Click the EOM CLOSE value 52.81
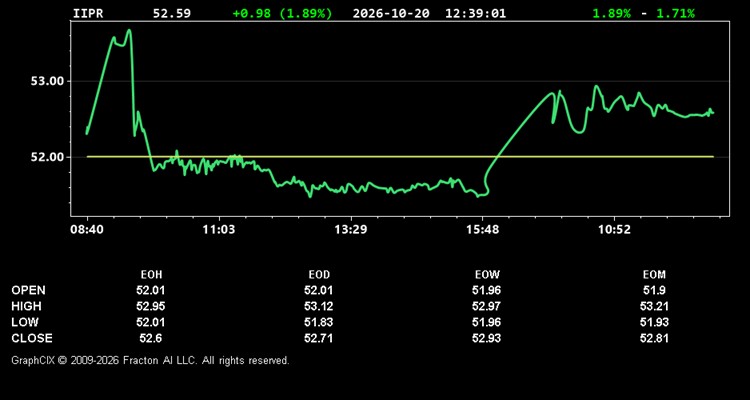 [x=654, y=339]
